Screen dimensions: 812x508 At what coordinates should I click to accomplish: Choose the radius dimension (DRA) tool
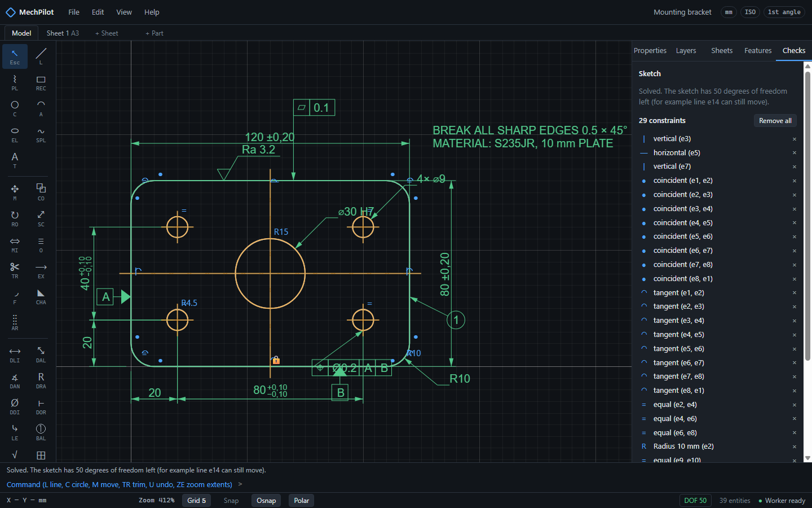click(41, 380)
